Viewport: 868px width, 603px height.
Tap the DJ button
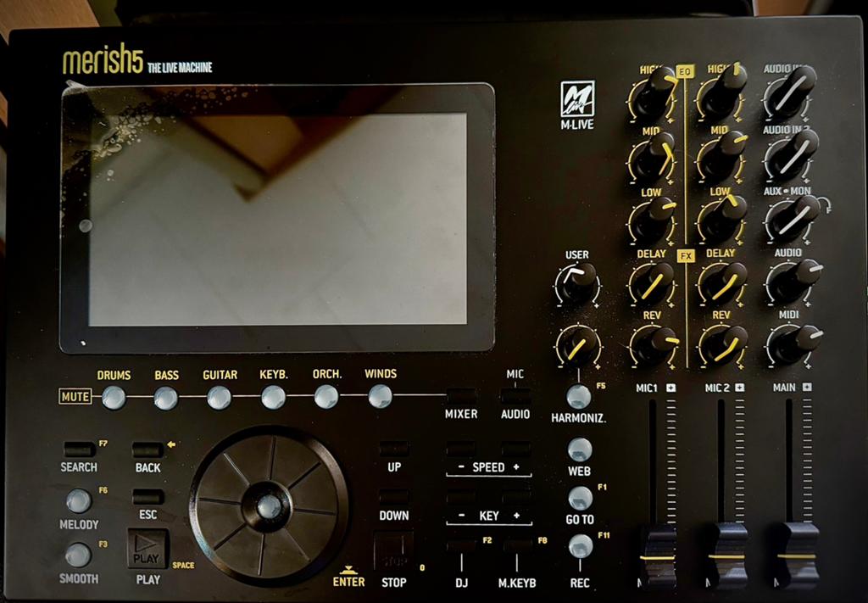pyautogui.click(x=461, y=544)
